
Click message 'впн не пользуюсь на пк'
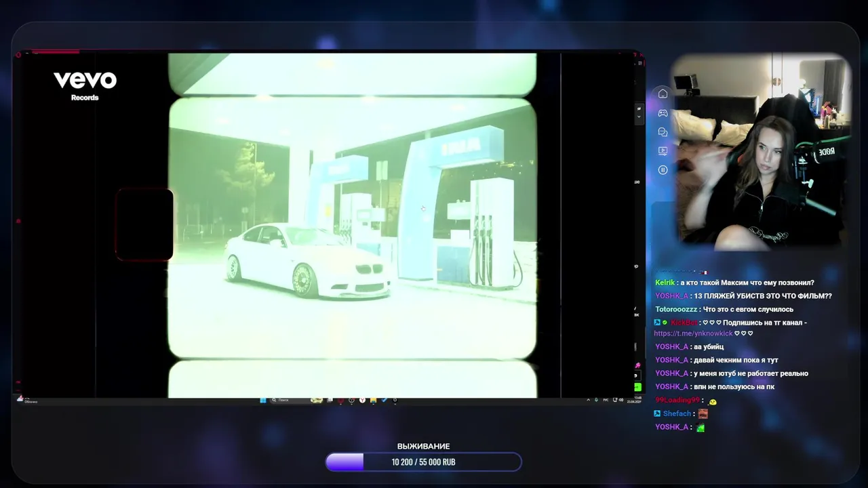point(734,386)
